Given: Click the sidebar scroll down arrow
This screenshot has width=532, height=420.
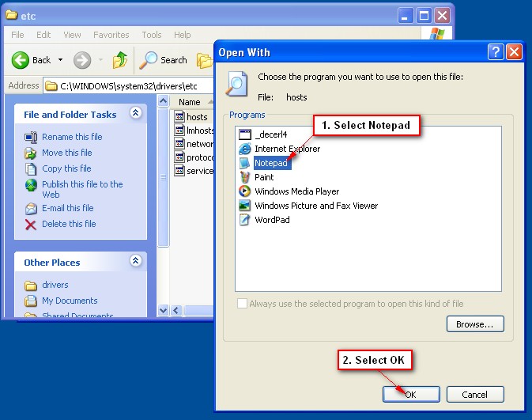Looking at the screenshot, I should pyautogui.click(x=163, y=310).
